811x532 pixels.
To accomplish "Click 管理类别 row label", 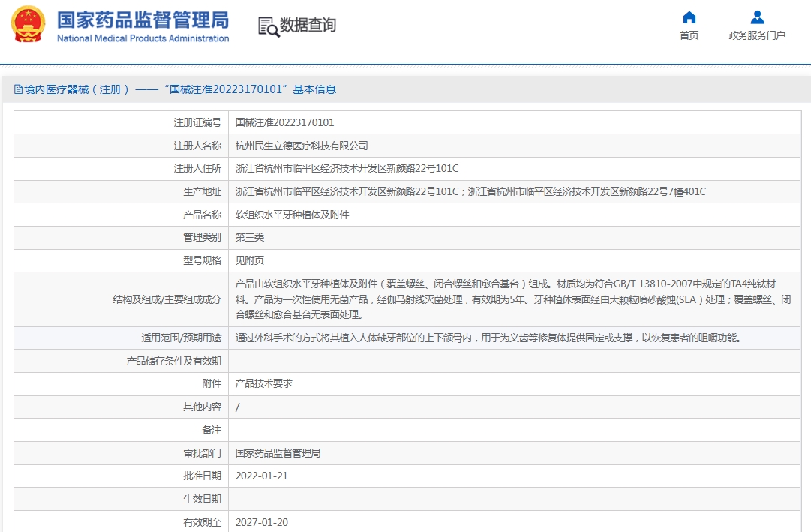I will point(202,238).
